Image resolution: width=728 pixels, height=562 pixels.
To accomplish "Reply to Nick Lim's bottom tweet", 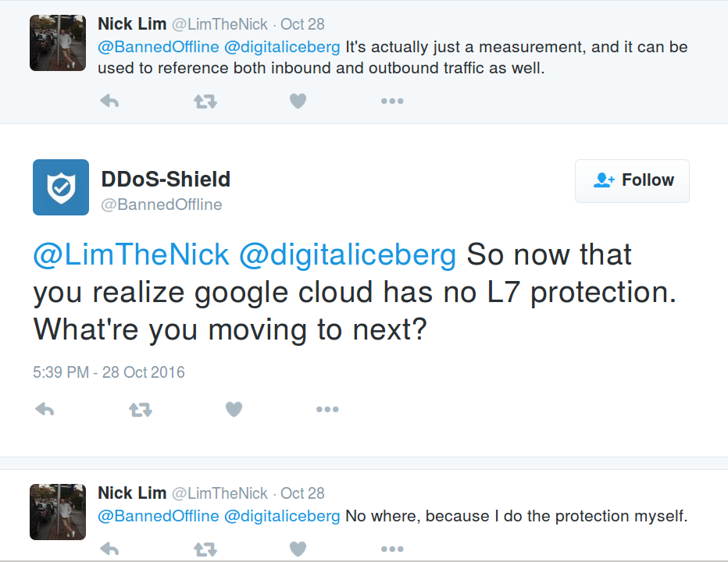I will (109, 549).
